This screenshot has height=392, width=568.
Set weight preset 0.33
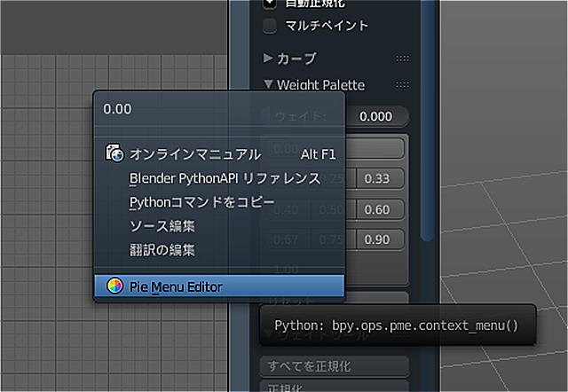point(380,178)
